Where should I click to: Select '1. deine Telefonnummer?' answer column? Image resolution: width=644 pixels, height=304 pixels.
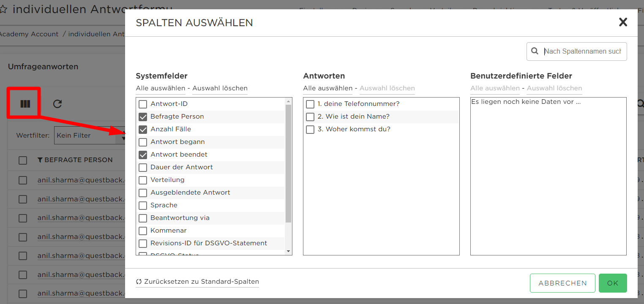click(310, 104)
